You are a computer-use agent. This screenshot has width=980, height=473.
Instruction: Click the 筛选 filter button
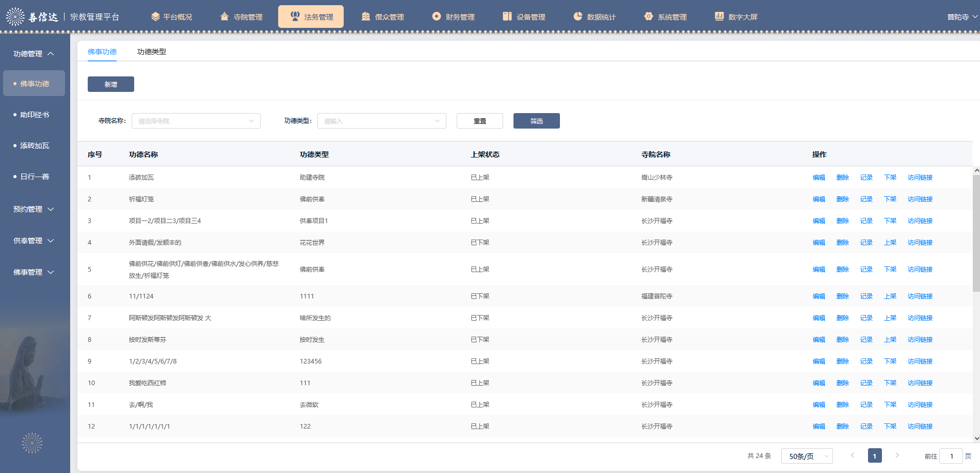coord(537,121)
